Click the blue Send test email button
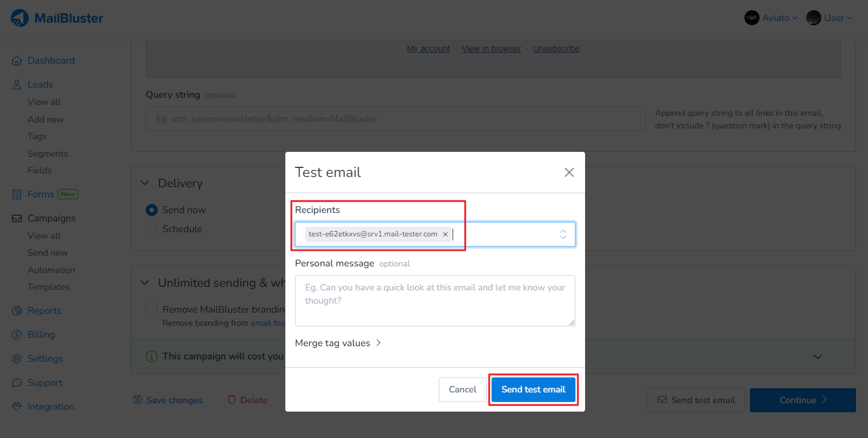This screenshot has height=438, width=868. [x=533, y=389]
